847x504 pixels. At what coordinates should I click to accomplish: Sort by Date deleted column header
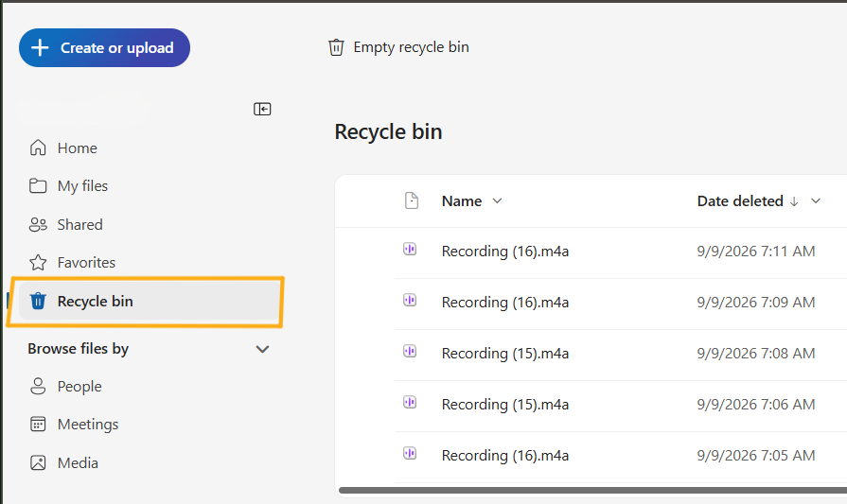pos(740,201)
